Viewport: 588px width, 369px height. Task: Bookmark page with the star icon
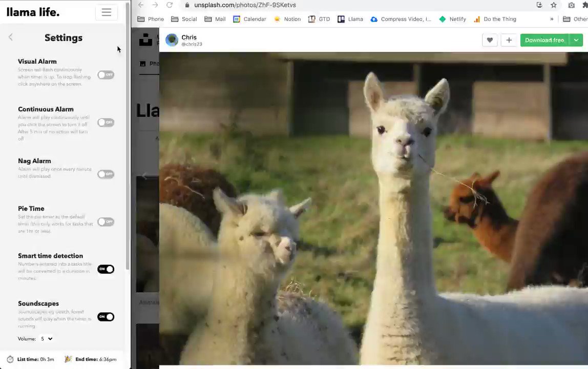tap(554, 5)
